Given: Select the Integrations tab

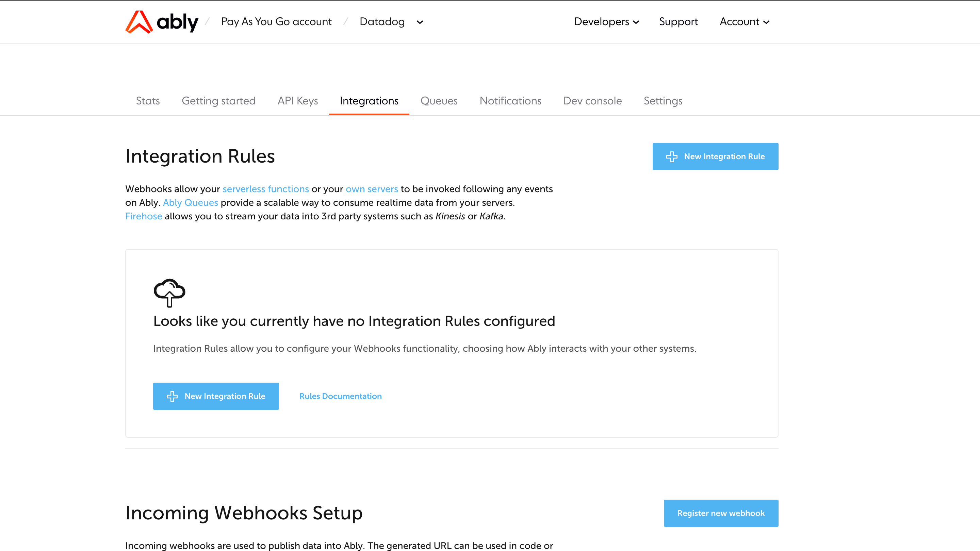Looking at the screenshot, I should (369, 101).
